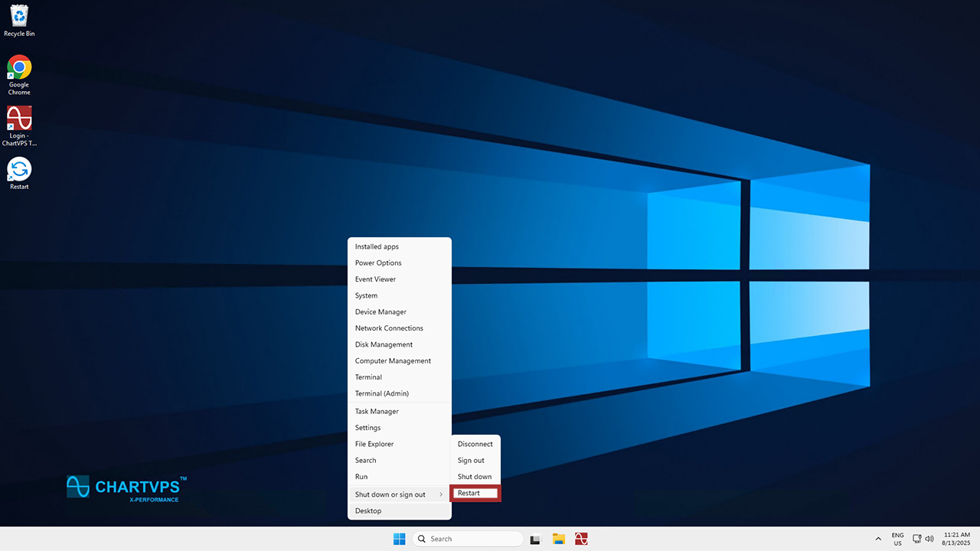
Task: Select Device Manager in the context menu
Action: click(381, 312)
